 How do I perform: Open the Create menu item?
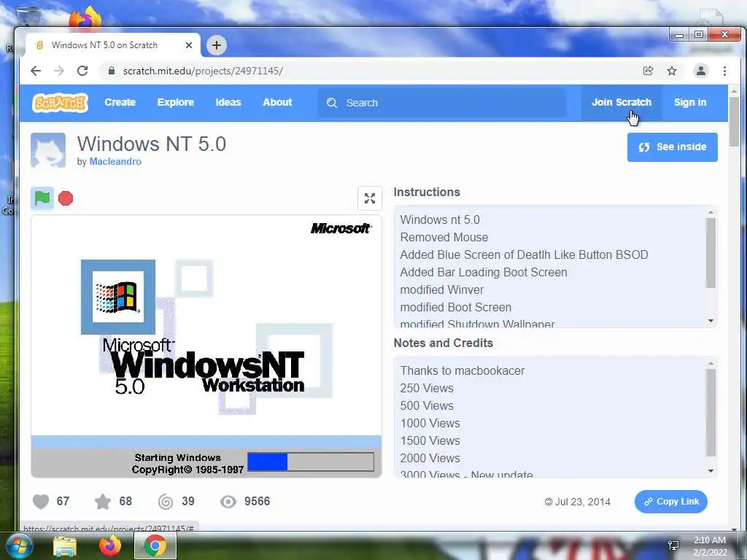pos(120,102)
